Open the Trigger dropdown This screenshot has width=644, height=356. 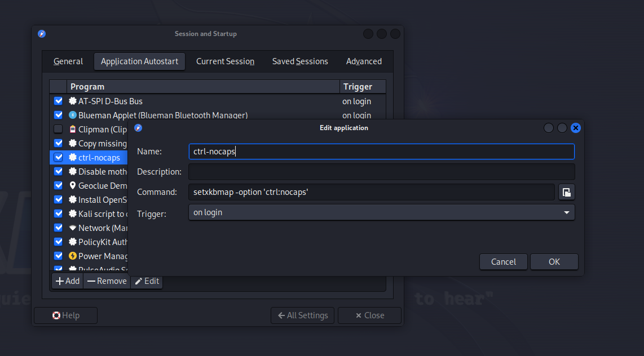pyautogui.click(x=381, y=212)
